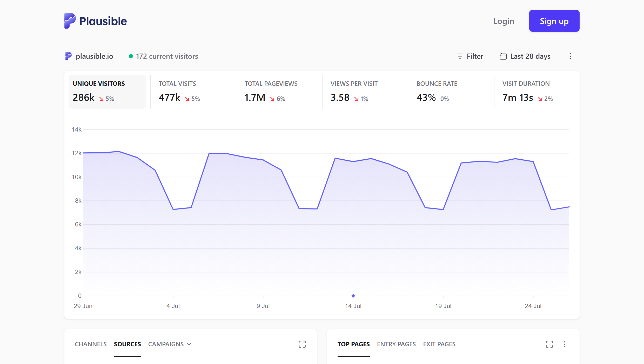Image resolution: width=644 pixels, height=364 pixels.
Task: Click the 24 Jul x-axis date label
Action: tap(533, 306)
